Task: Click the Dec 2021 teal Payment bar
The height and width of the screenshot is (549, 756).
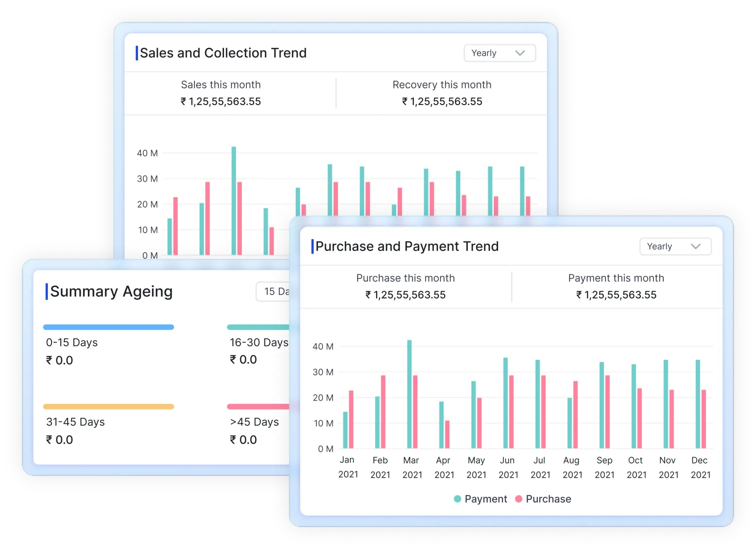Action: (x=698, y=404)
